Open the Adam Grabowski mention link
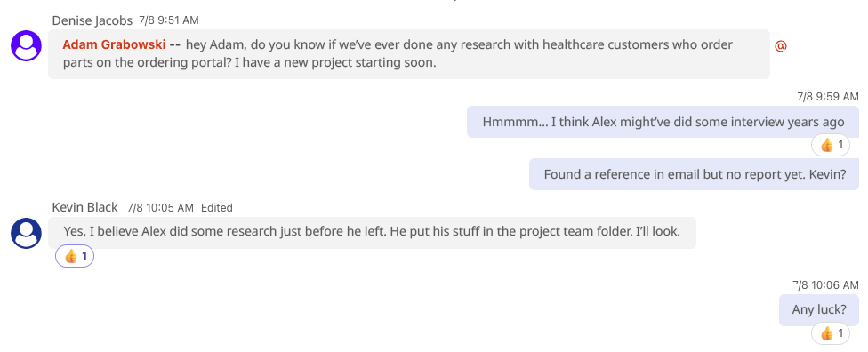The width and height of the screenshot is (868, 352). 114,44
